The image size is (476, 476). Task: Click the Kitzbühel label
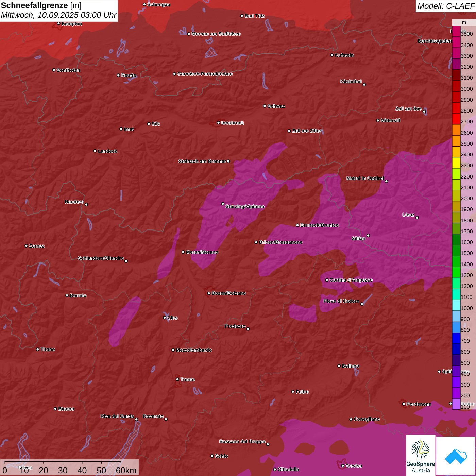tap(351, 81)
